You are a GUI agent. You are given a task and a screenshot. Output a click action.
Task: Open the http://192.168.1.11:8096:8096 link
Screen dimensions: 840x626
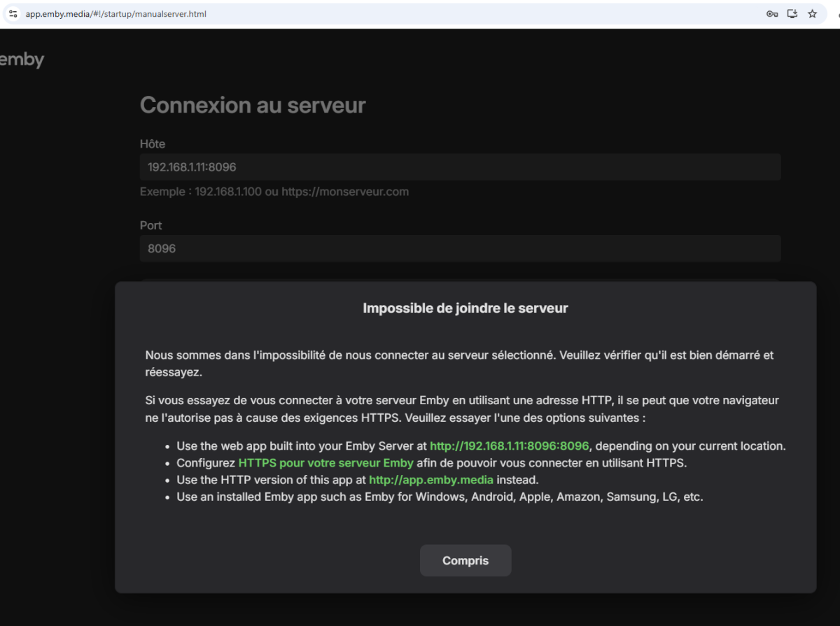510,446
